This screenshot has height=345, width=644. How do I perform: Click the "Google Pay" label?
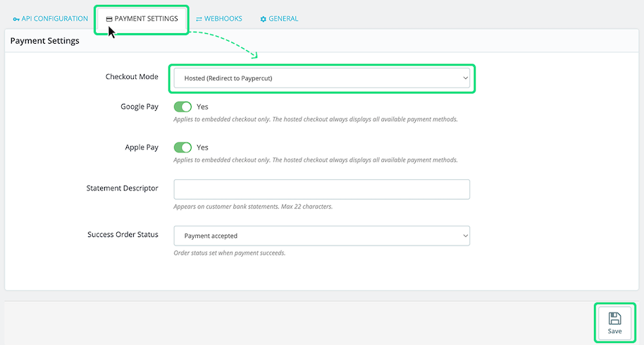[140, 107]
